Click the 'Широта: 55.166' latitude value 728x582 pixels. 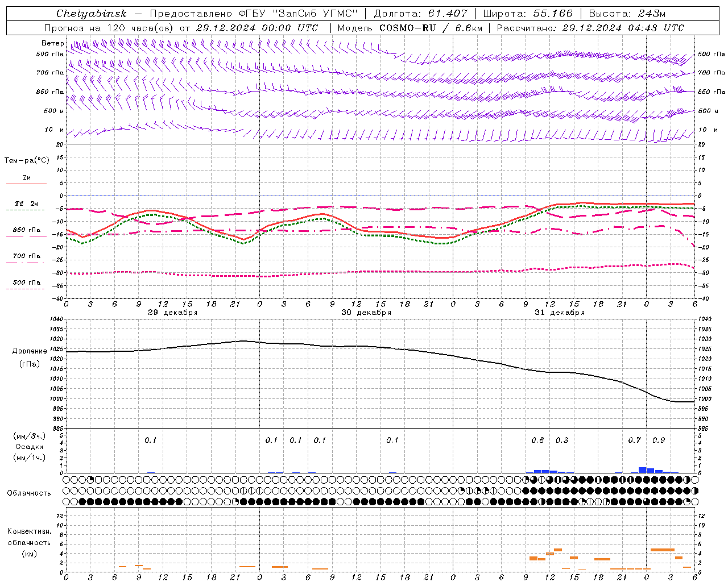point(528,14)
